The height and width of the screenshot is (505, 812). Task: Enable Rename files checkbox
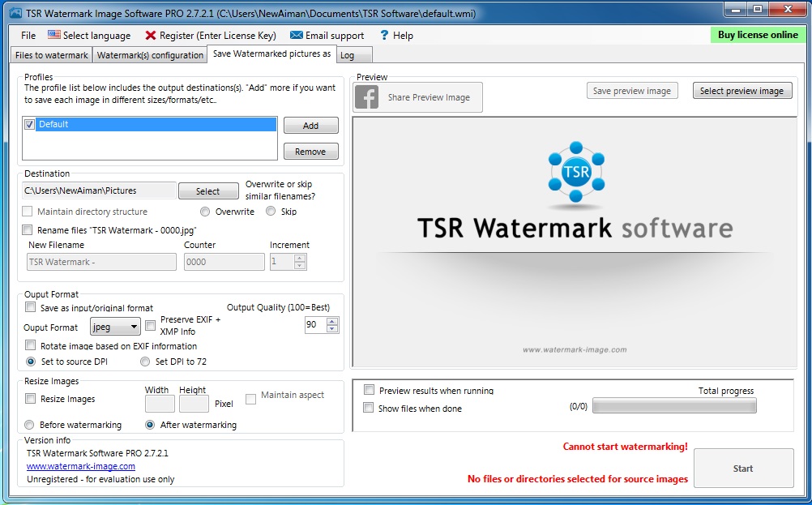pyautogui.click(x=28, y=229)
